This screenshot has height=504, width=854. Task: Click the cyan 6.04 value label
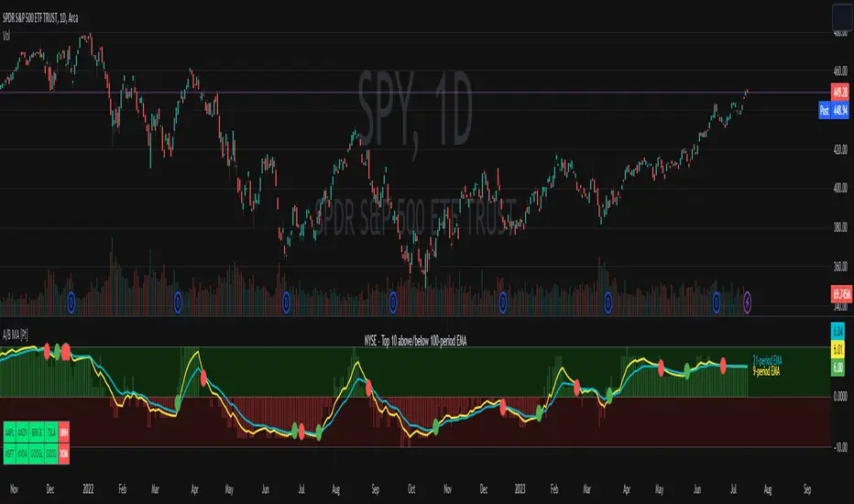838,331
